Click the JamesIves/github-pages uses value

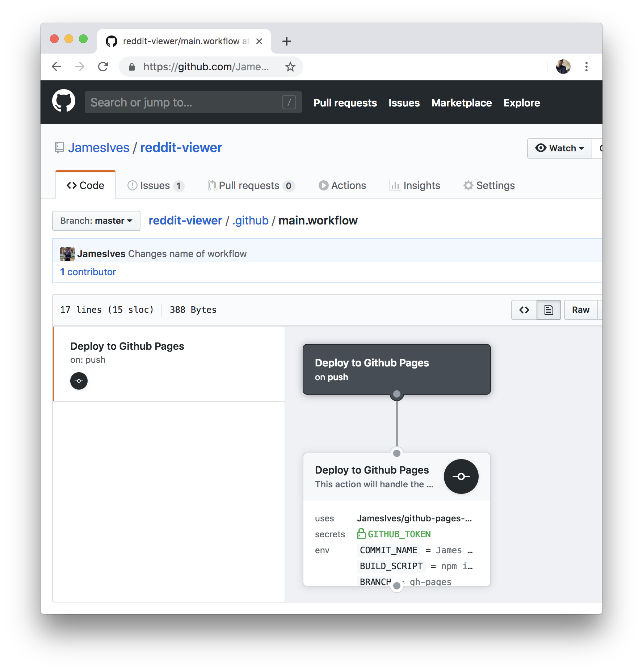point(414,518)
